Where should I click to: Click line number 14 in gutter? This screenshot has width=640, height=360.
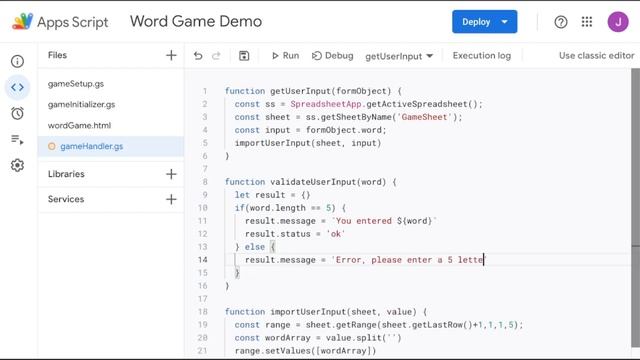coord(202,260)
